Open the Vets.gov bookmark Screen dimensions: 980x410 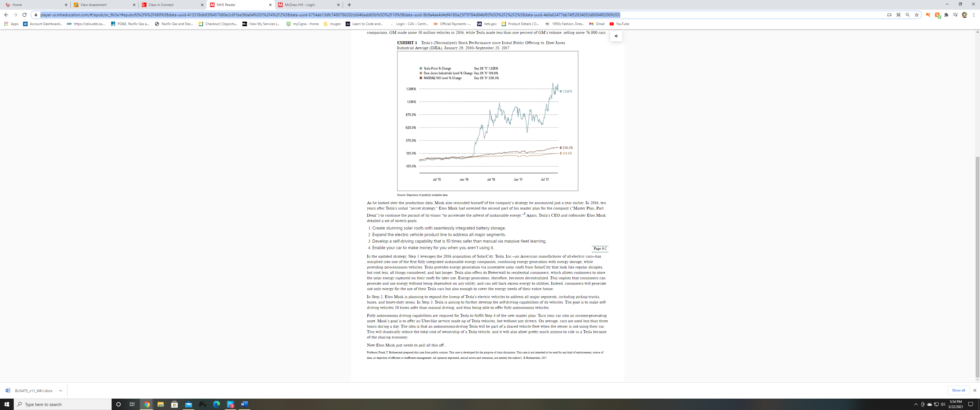tap(487, 24)
